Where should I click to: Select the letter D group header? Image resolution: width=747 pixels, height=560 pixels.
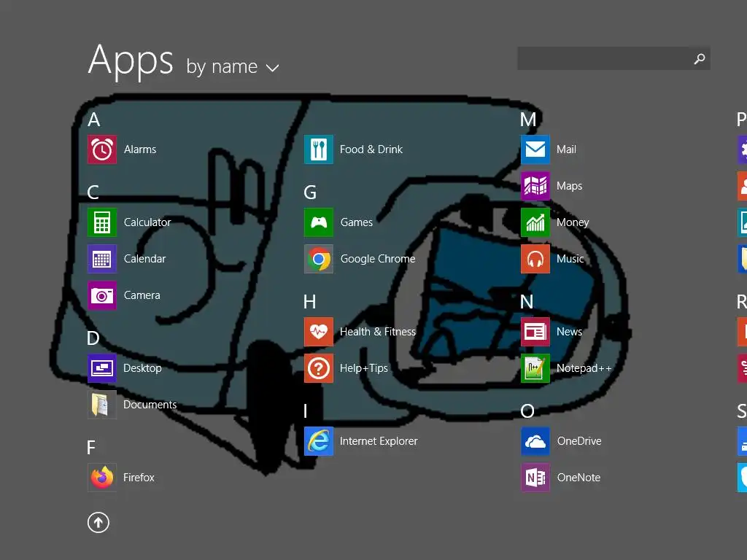[x=93, y=338]
